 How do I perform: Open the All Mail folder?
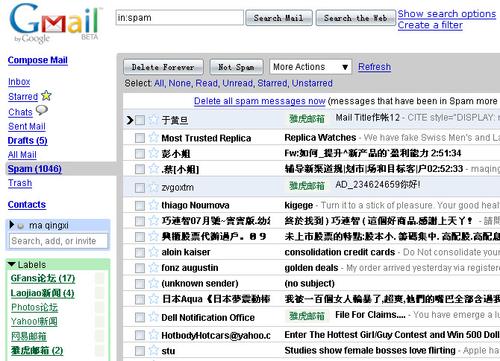click(22, 155)
